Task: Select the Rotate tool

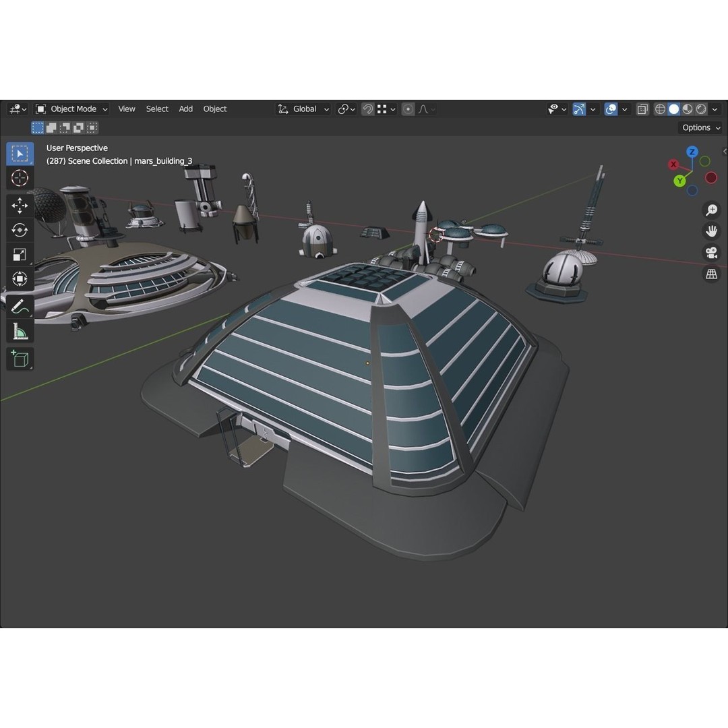Action: 20,229
